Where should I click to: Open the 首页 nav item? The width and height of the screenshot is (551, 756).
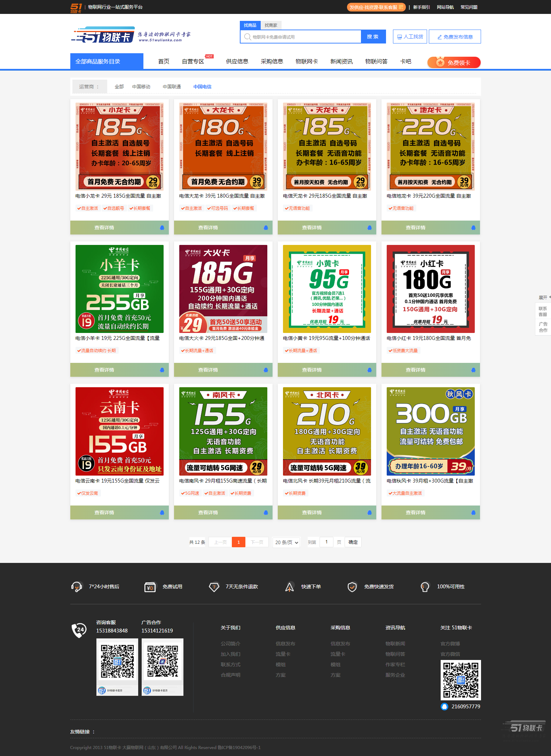[164, 62]
